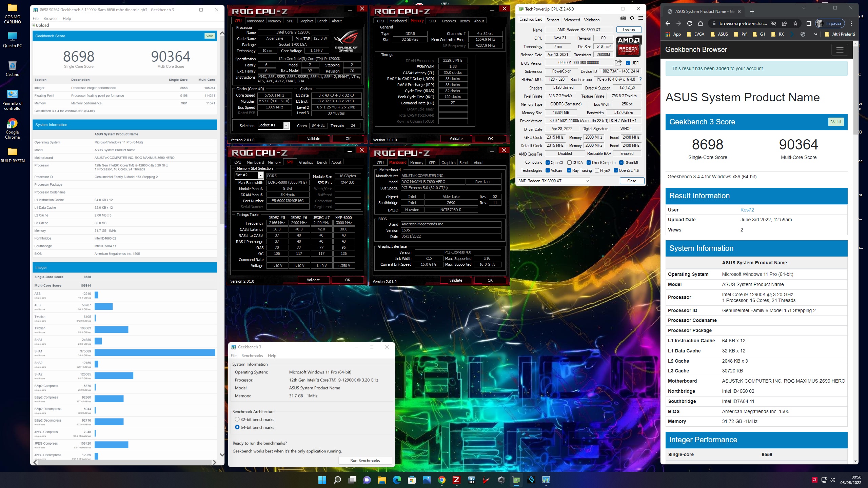868x488 pixels.
Task: Open the Validation tab in GPU-Z
Action: coord(592,20)
